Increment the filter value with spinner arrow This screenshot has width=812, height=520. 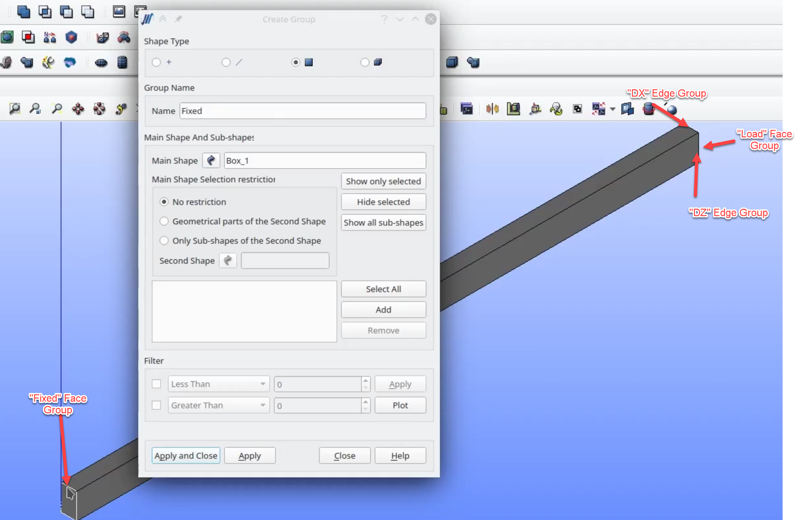coord(365,380)
